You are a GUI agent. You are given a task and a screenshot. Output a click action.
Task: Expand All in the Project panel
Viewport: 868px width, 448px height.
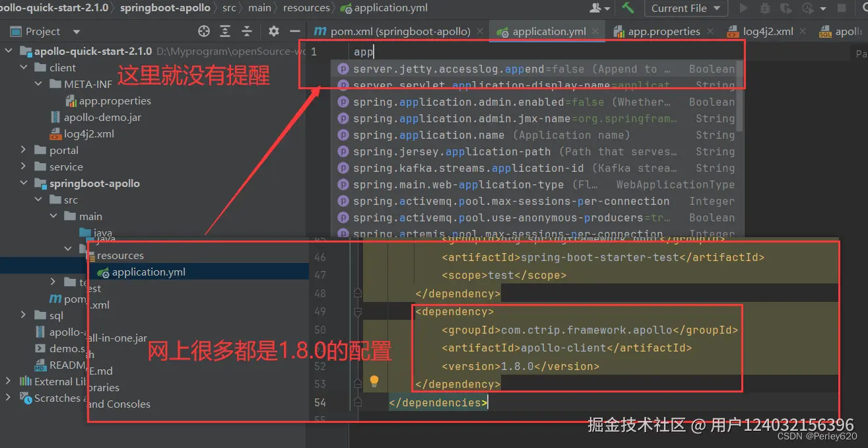(225, 30)
